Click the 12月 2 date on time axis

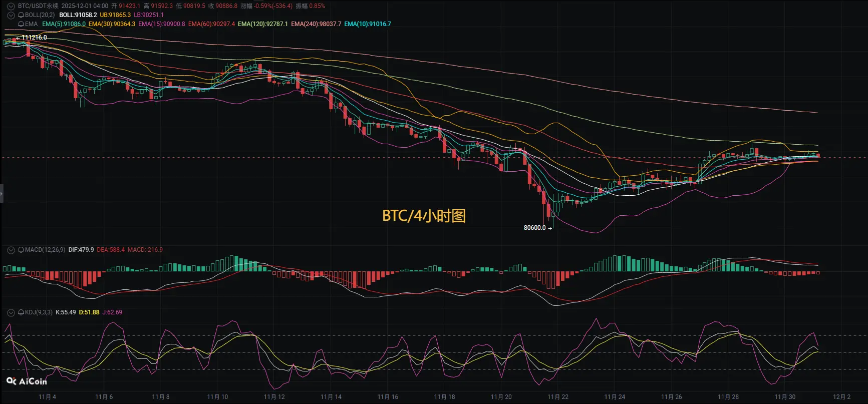click(842, 397)
